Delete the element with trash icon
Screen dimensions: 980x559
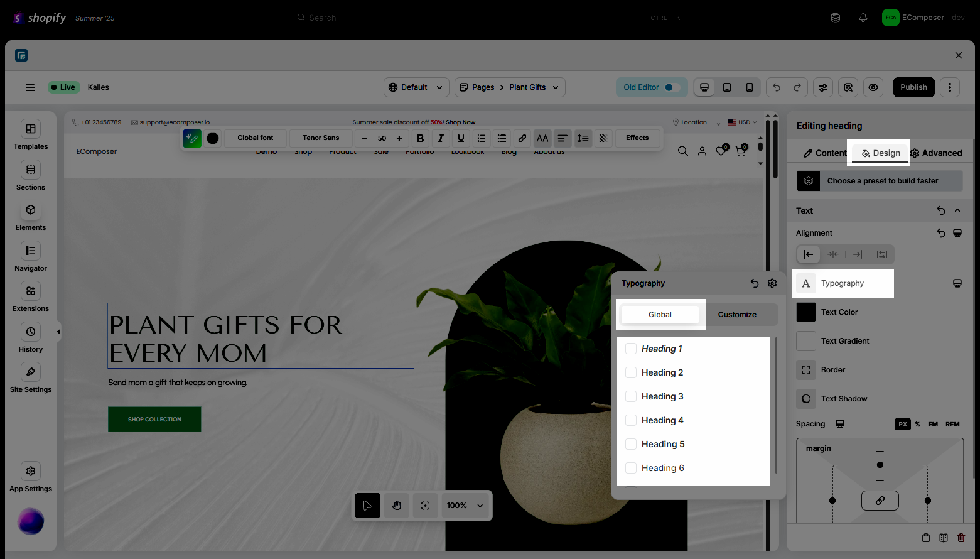[x=961, y=538]
